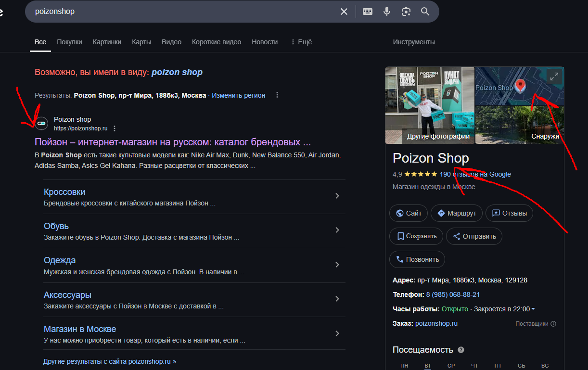Click the phone number 8 (985) 068-88-21

(x=453, y=294)
